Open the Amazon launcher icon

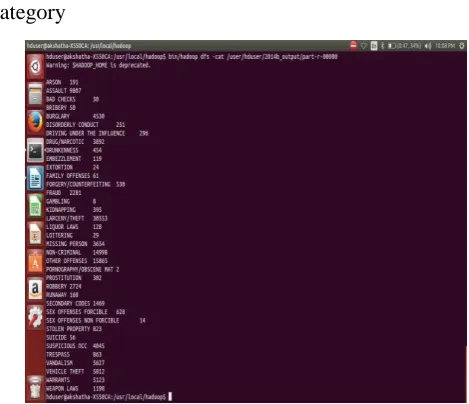pyautogui.click(x=35, y=289)
